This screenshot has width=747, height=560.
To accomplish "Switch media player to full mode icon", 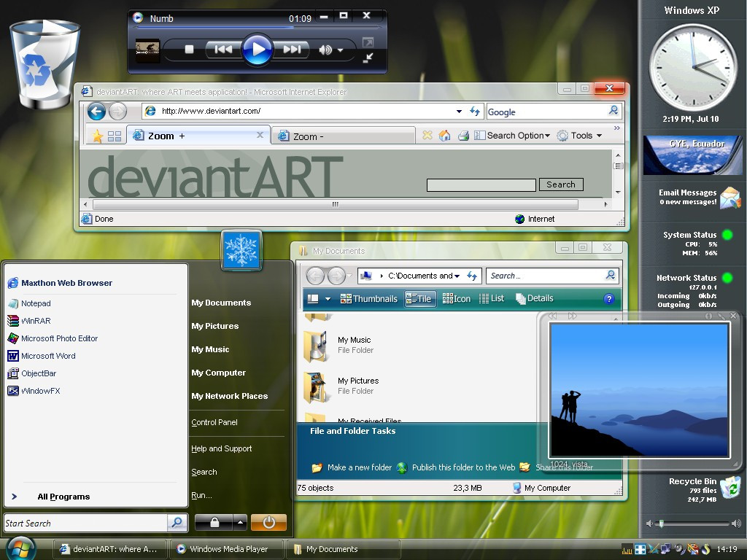I will [368, 42].
